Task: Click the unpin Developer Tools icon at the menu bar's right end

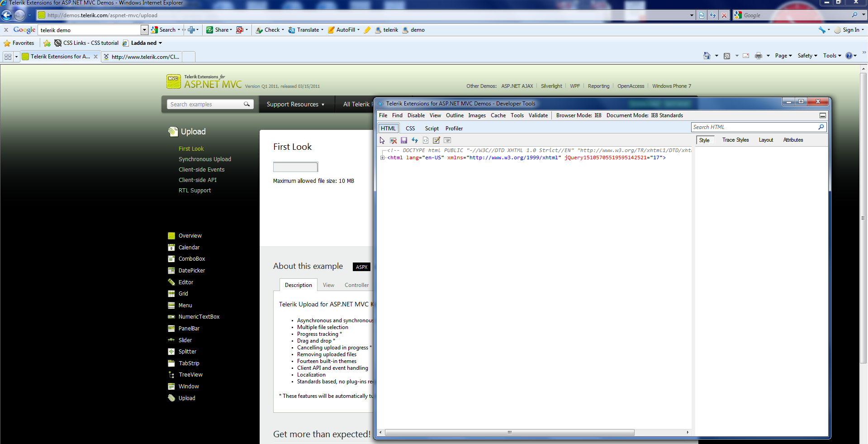Action: tap(823, 115)
